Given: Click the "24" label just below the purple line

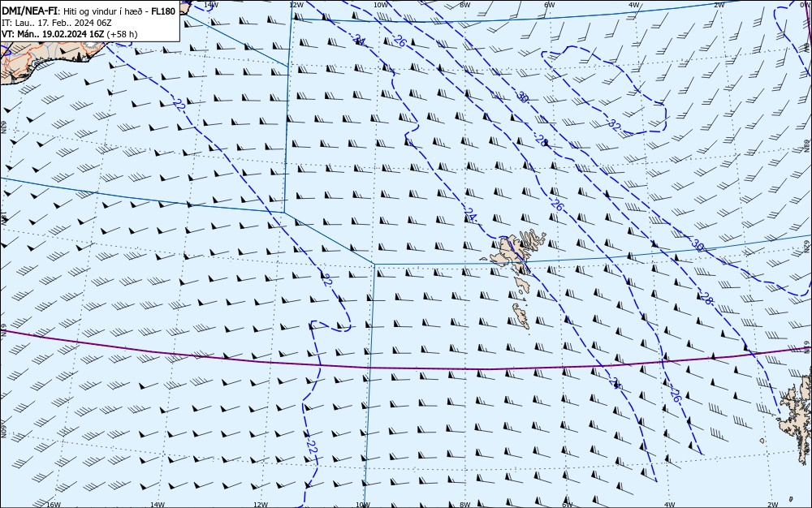Looking at the screenshot, I should (x=615, y=383).
